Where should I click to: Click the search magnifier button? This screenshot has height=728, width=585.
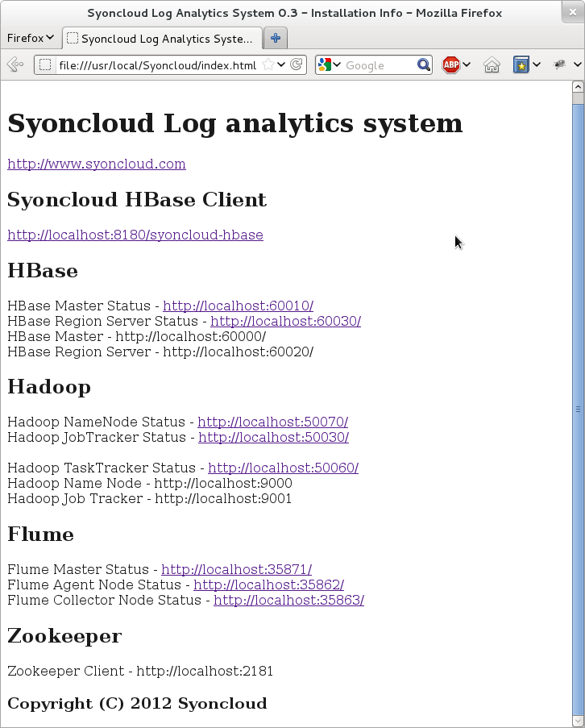pyautogui.click(x=423, y=64)
